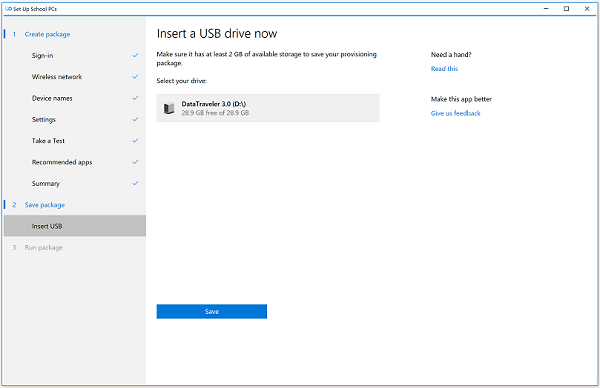Click the checkmark beside Take a Test
600x388 pixels.
pyautogui.click(x=135, y=141)
